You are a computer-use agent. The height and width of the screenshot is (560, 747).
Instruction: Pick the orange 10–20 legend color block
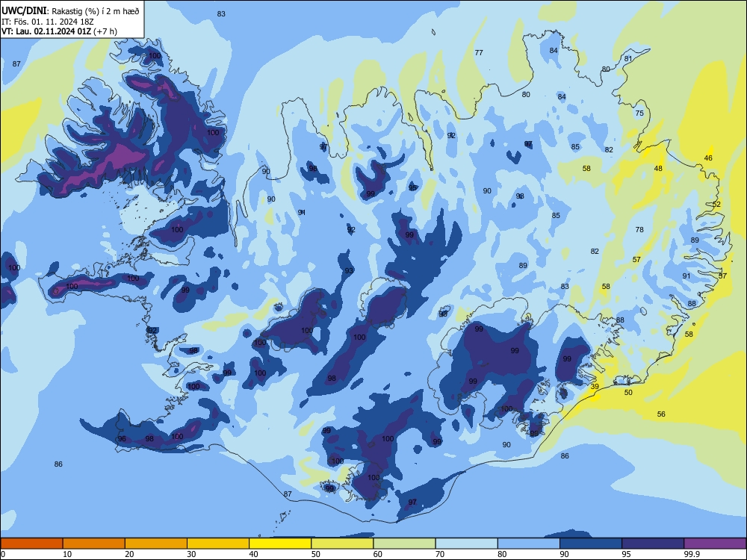(94, 544)
